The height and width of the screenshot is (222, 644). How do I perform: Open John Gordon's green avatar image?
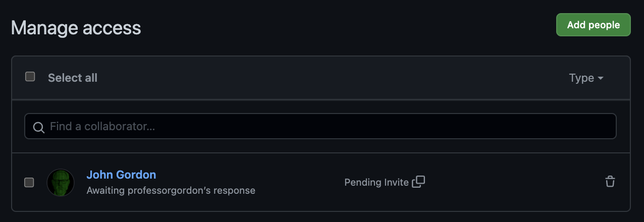pyautogui.click(x=61, y=183)
